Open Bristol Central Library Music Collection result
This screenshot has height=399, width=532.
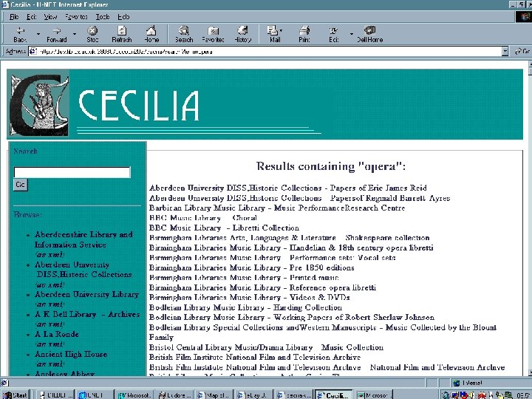266,347
